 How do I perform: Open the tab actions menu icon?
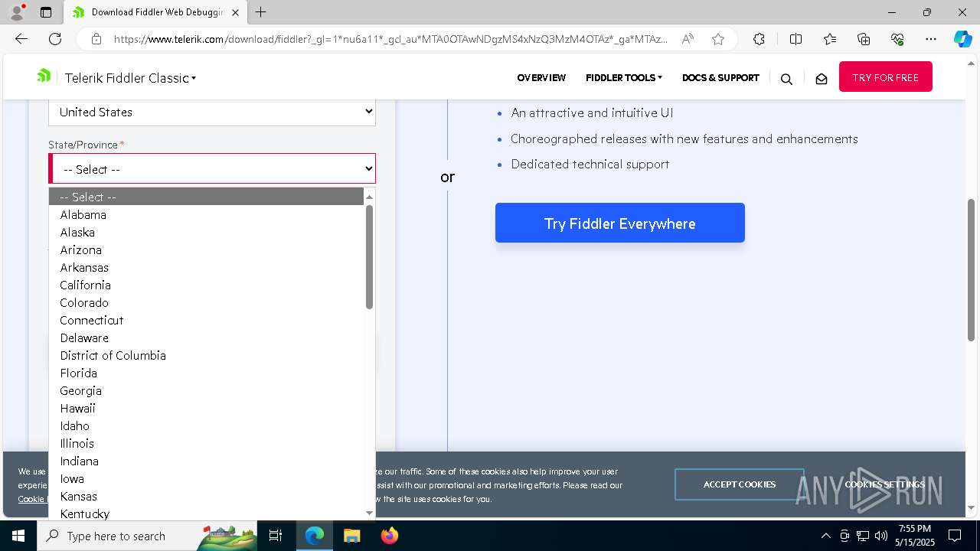point(46,12)
